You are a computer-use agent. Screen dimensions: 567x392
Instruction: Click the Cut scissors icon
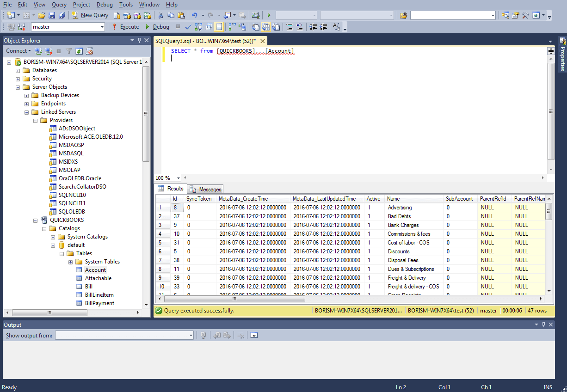[x=160, y=15]
